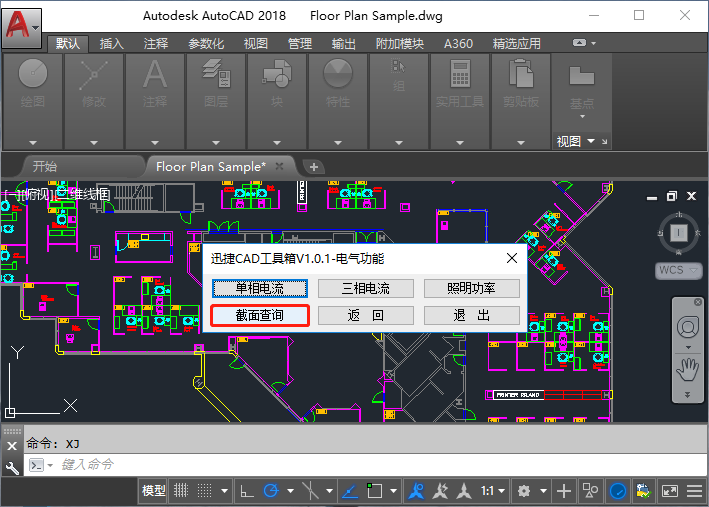Click the customize wrench icon in command line
Viewport: 709px width, 507px height.
(12, 467)
